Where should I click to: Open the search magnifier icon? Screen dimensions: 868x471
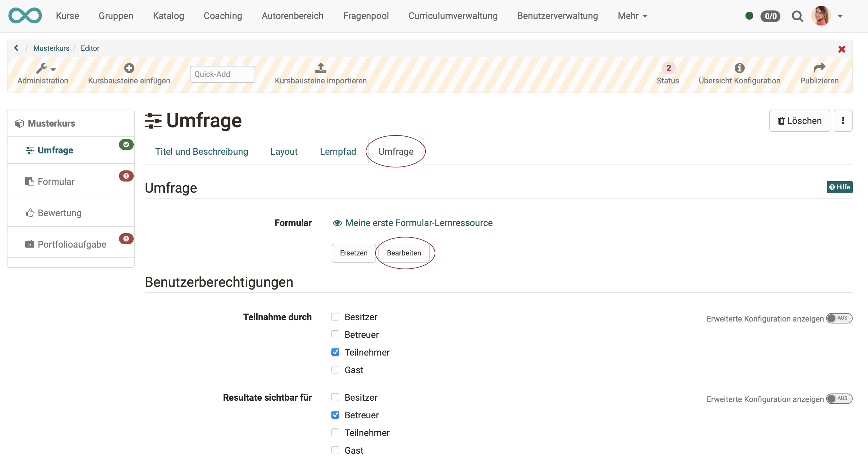pyautogui.click(x=797, y=16)
